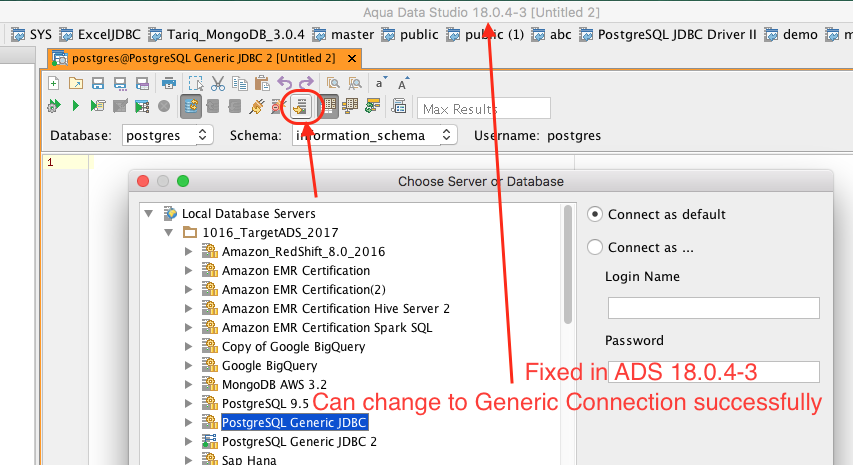Expand PostgreSQL 9.5 server node
This screenshot has height=465, width=853.
click(188, 404)
